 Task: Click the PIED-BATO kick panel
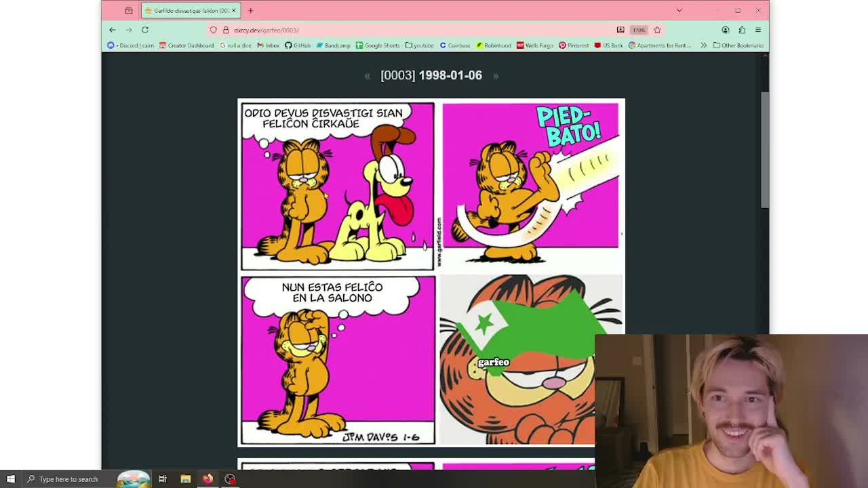pos(530,182)
